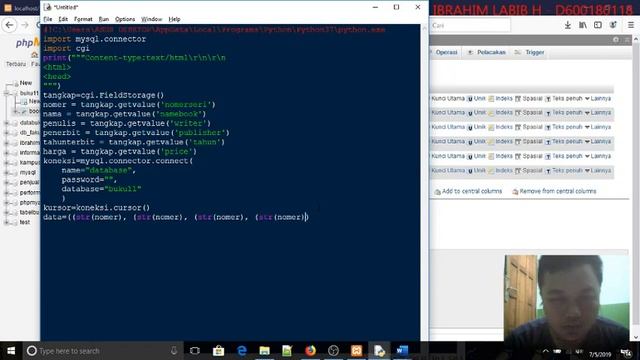Select the test database in the tree
The height and width of the screenshot is (360, 640).
(24, 222)
